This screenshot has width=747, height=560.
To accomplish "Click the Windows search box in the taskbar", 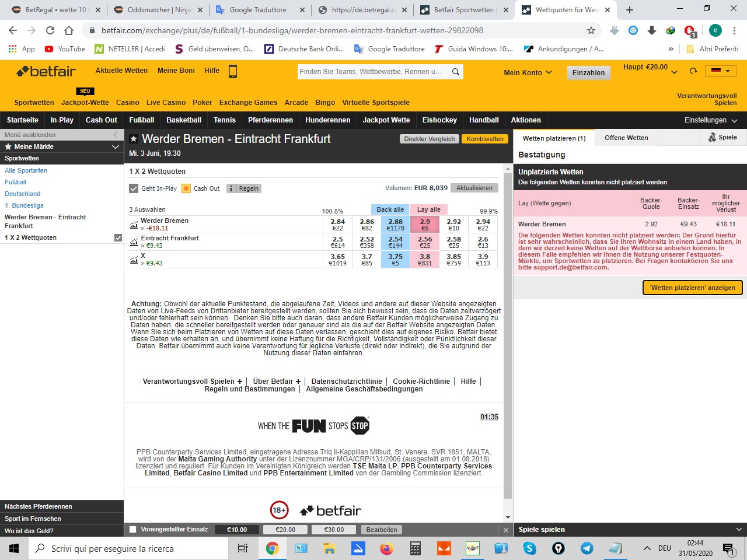I will coord(128,548).
